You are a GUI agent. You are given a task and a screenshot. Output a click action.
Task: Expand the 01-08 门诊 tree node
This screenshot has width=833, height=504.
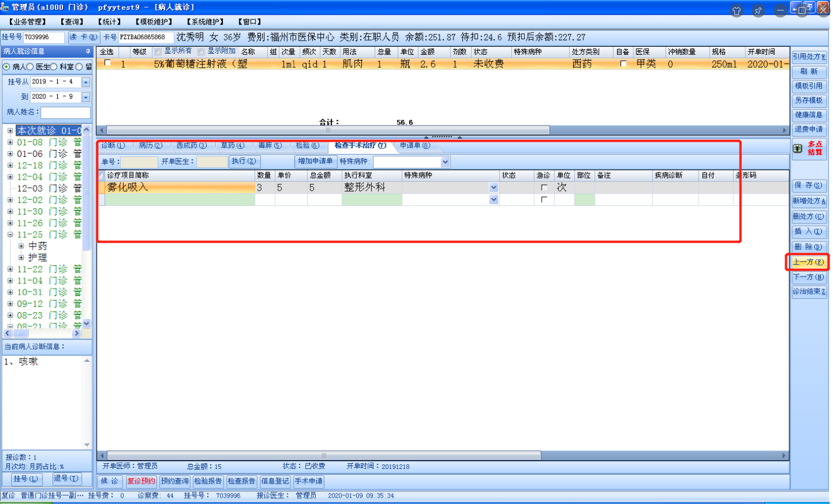(10, 142)
